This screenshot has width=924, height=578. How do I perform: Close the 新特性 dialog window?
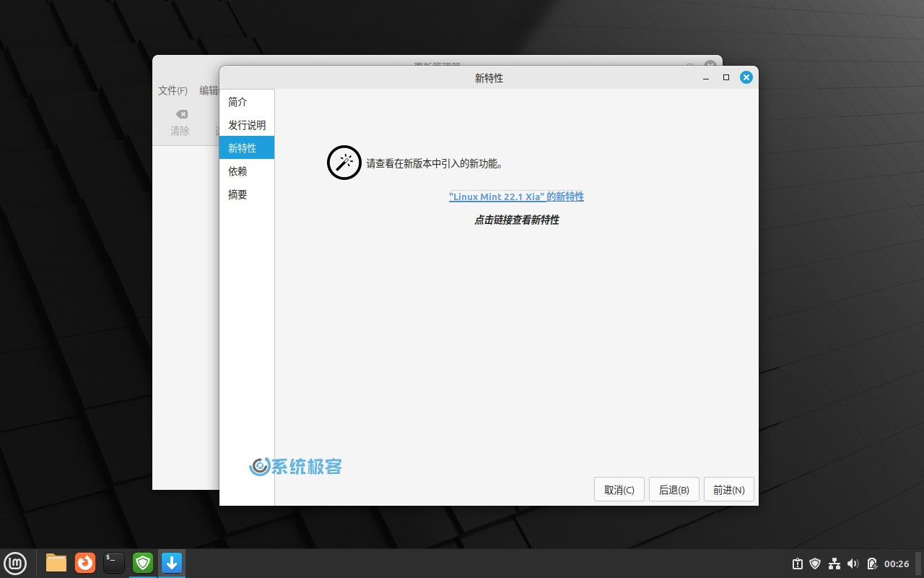(746, 77)
